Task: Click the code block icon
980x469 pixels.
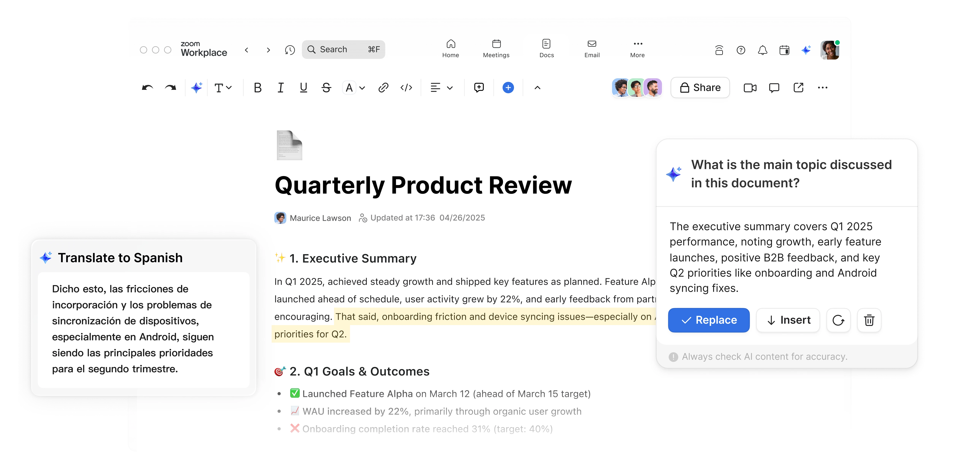Action: pos(406,88)
